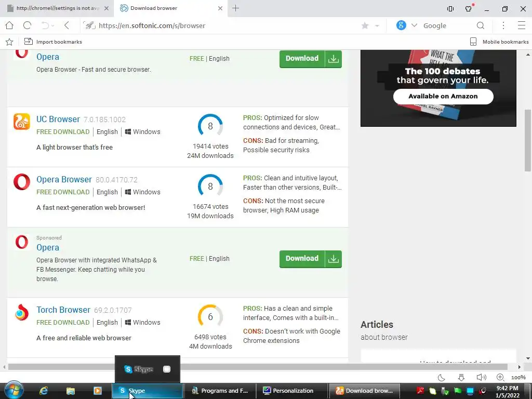Open Mobile bookmarks

pyautogui.click(x=499, y=42)
